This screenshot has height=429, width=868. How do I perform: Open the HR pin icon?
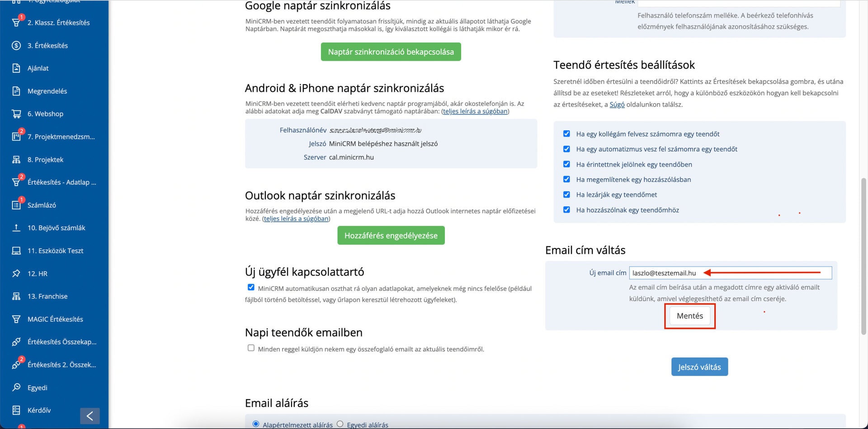pos(16,273)
